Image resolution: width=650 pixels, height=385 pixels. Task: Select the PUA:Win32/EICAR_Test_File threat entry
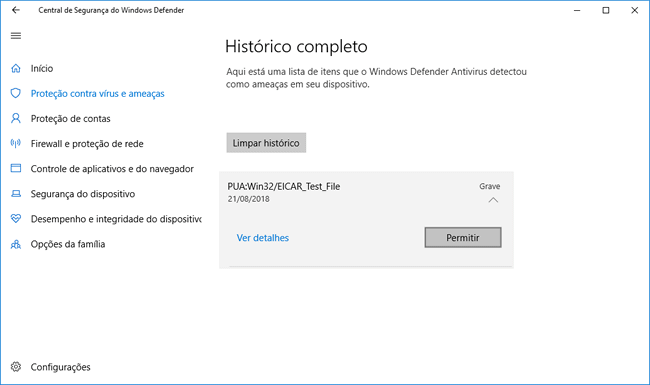pyautogui.click(x=284, y=186)
